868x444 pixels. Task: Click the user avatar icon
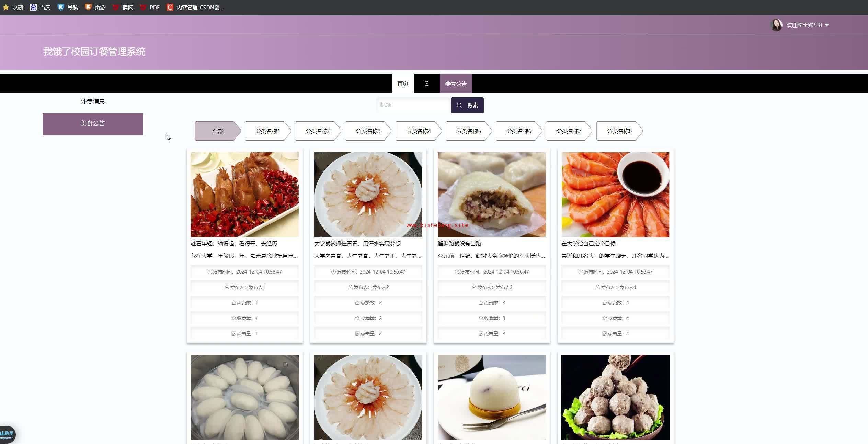click(776, 25)
